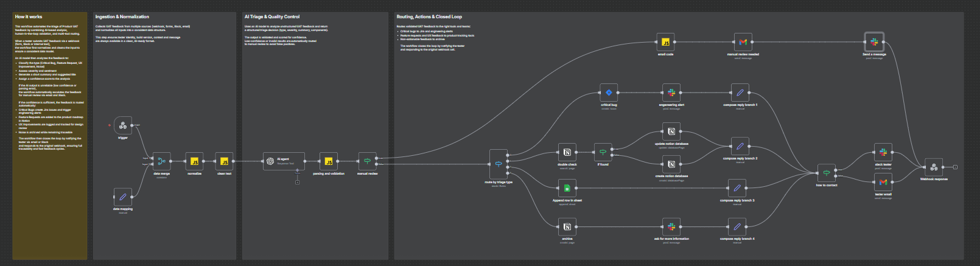Screen dimensions: 980x266
Task: Select the how to contact switch node
Action: (x=826, y=173)
